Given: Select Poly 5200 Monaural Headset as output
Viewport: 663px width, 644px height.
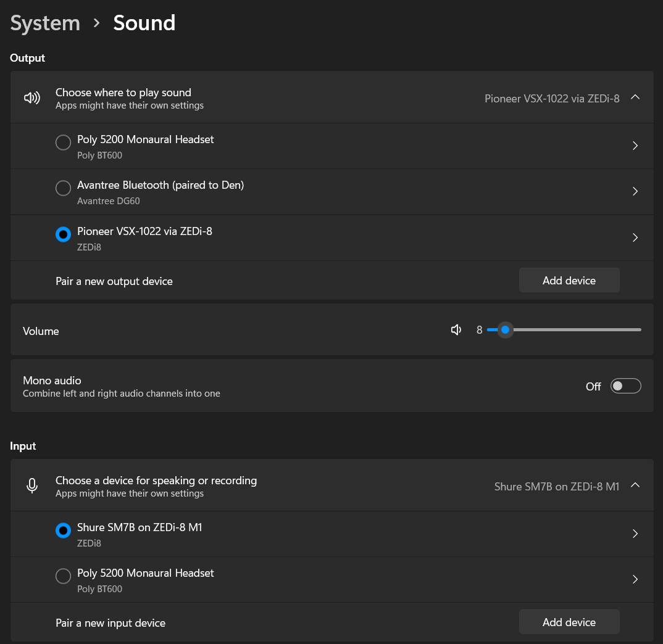Looking at the screenshot, I should tap(63, 143).
